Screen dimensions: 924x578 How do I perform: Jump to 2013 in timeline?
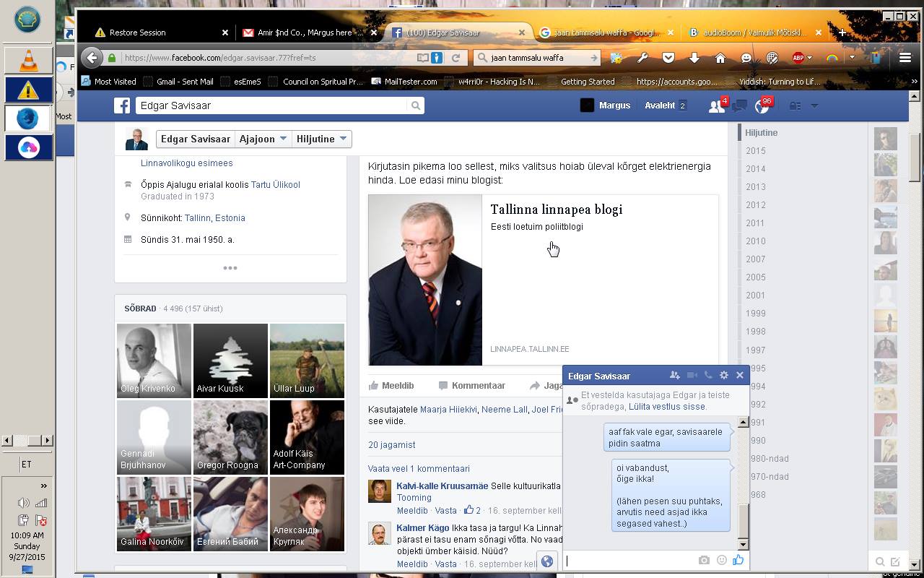pos(756,187)
